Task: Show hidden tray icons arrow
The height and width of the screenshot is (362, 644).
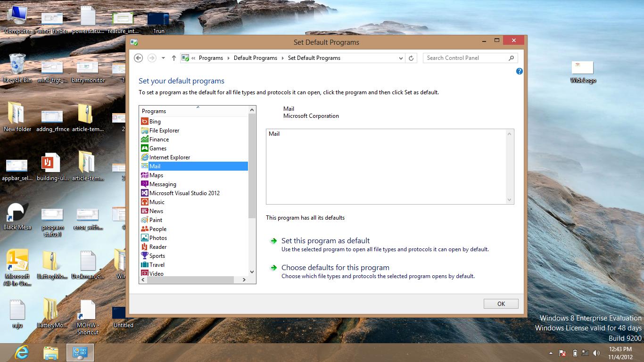Action: coord(551,353)
